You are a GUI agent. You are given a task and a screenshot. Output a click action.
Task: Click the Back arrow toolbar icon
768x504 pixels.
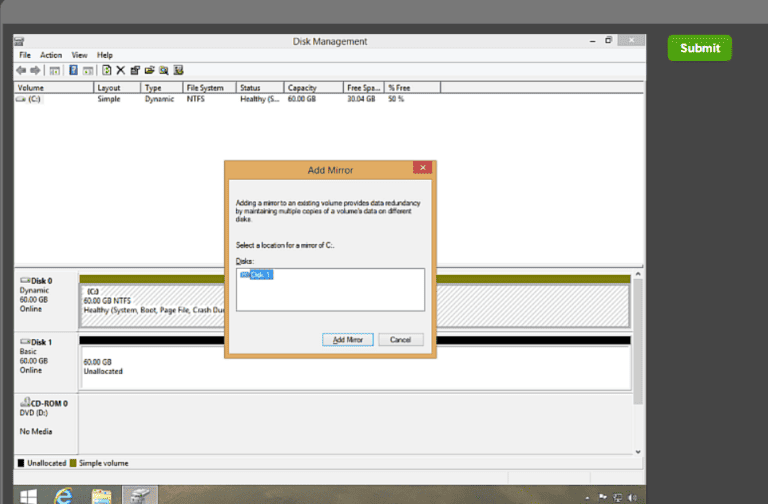[x=22, y=70]
